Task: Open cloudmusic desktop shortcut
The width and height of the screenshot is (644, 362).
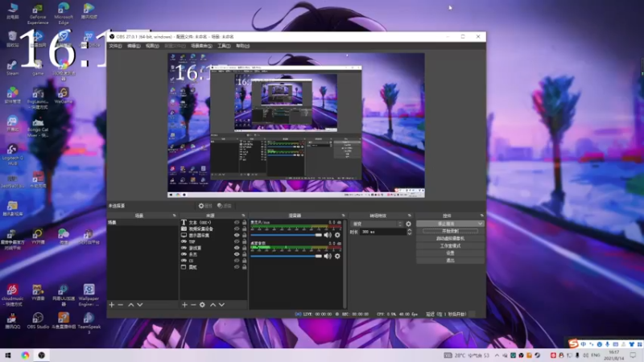Action: (x=12, y=294)
